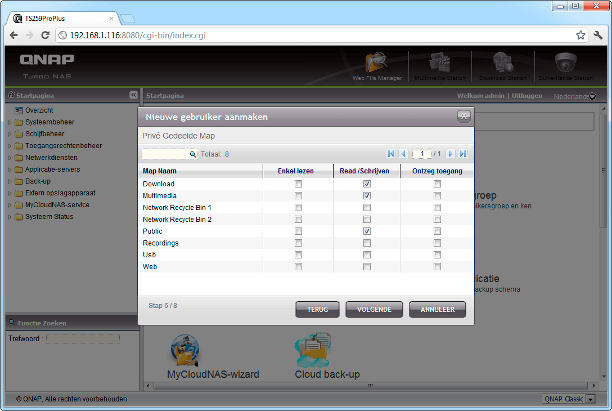Click the page number field
This screenshot has height=411, width=612.
[422, 154]
